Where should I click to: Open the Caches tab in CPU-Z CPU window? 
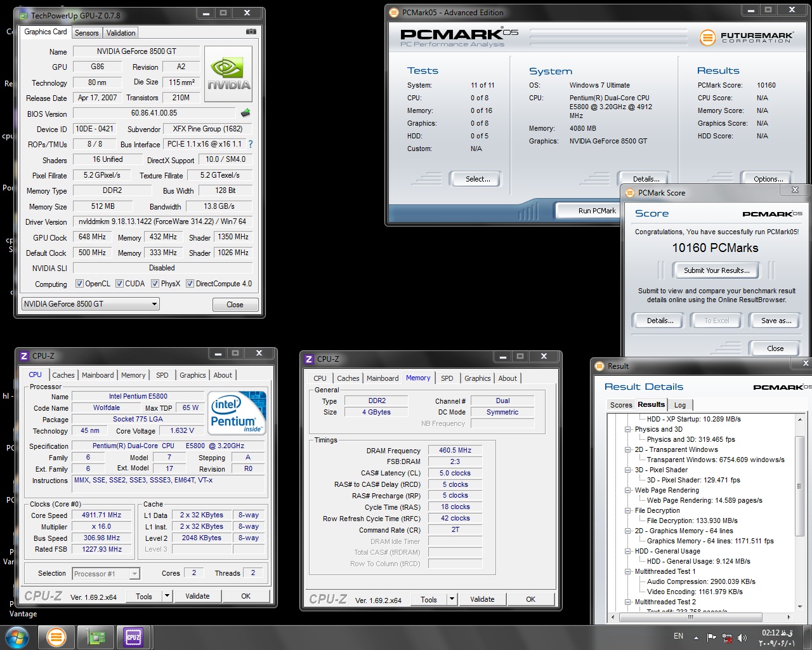coord(63,375)
